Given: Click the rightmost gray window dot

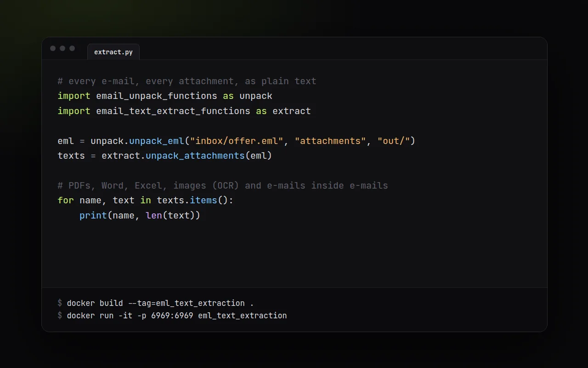Looking at the screenshot, I should [72, 48].
